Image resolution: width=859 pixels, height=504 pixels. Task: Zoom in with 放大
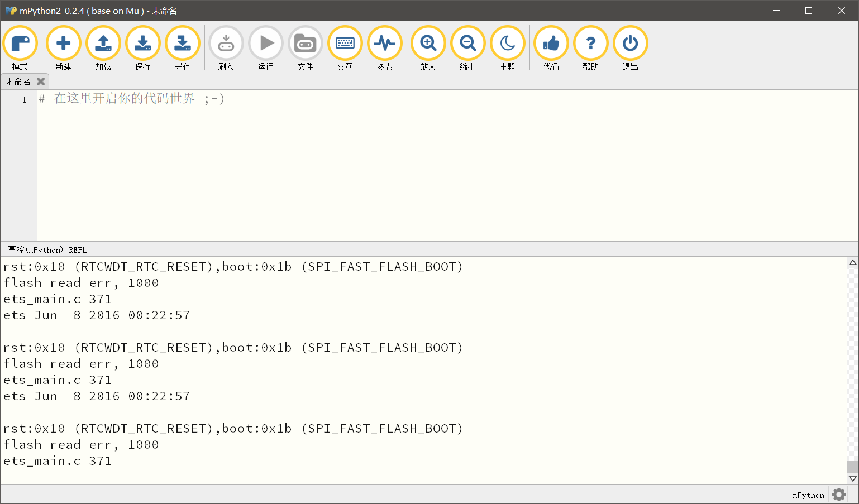(x=428, y=49)
